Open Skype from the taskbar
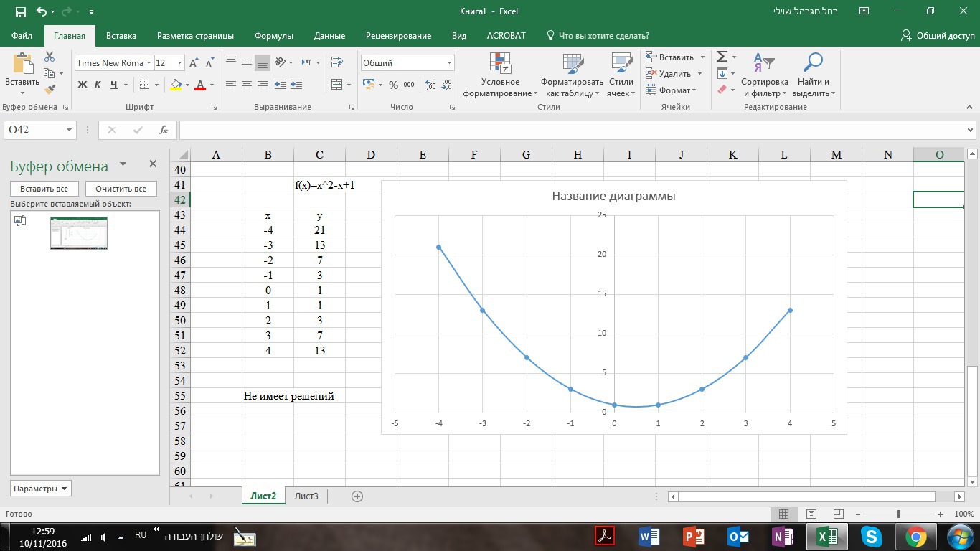980x551 pixels. 872,537
